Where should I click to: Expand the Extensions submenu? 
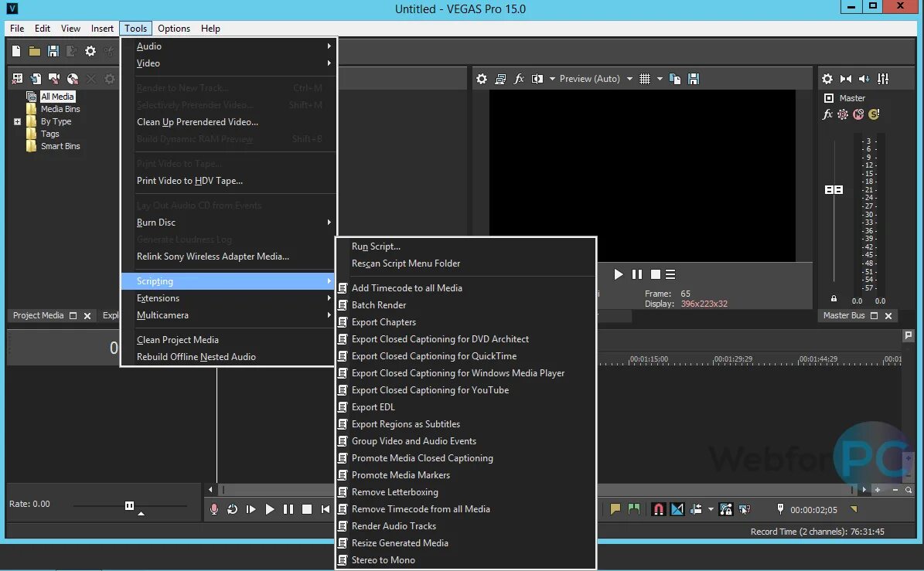click(x=229, y=297)
